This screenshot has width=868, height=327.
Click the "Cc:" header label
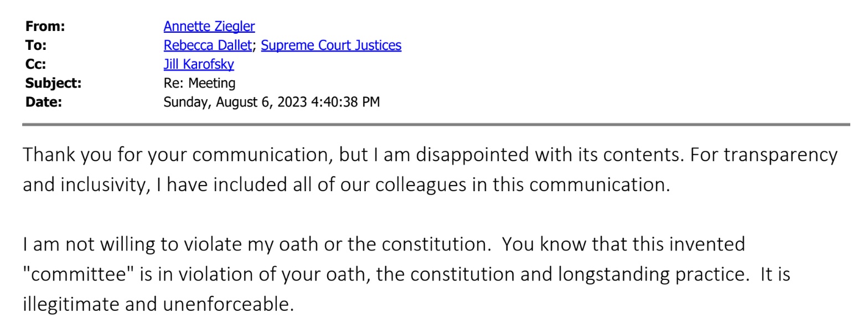(35, 64)
